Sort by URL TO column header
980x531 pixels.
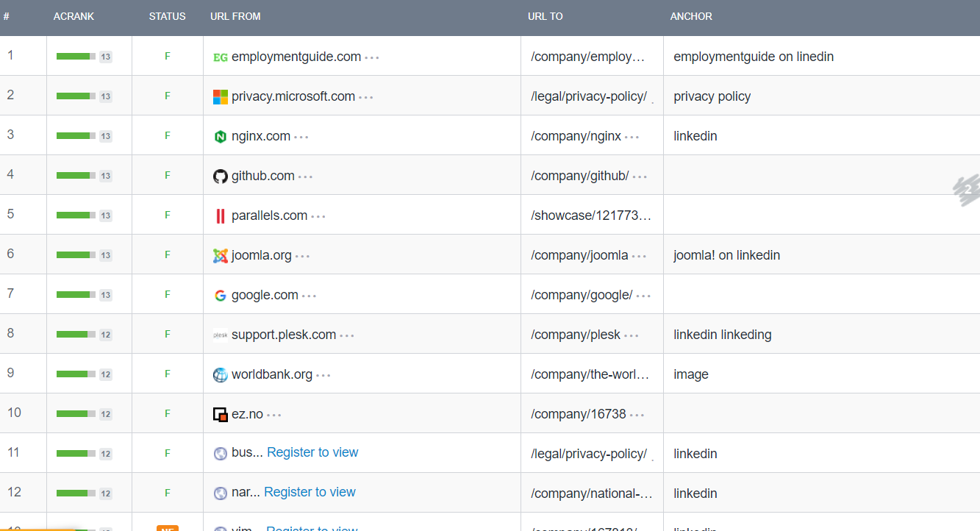point(546,16)
